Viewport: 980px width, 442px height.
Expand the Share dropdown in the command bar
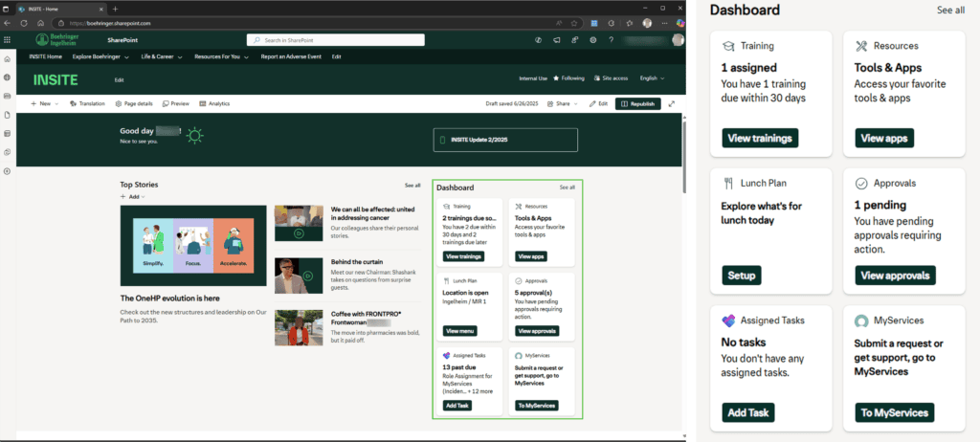pyautogui.click(x=563, y=103)
